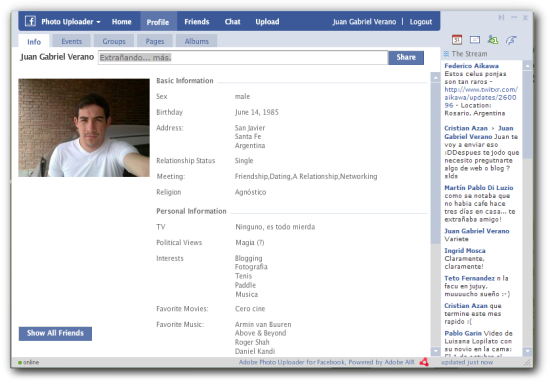Click the Logout link
This screenshot has height=384, width=550.
click(x=421, y=22)
